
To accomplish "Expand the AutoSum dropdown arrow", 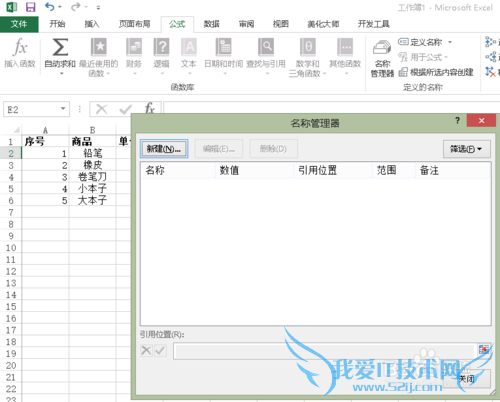I will coord(61,73).
